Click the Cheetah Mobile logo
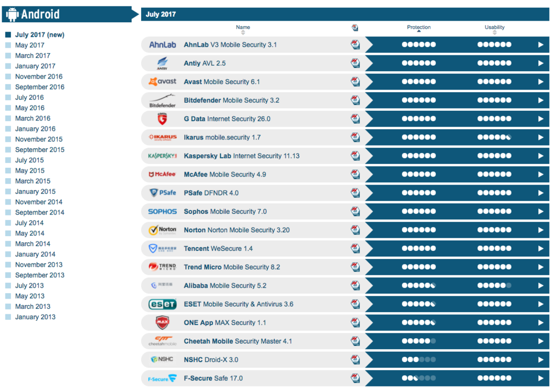 pyautogui.click(x=162, y=341)
